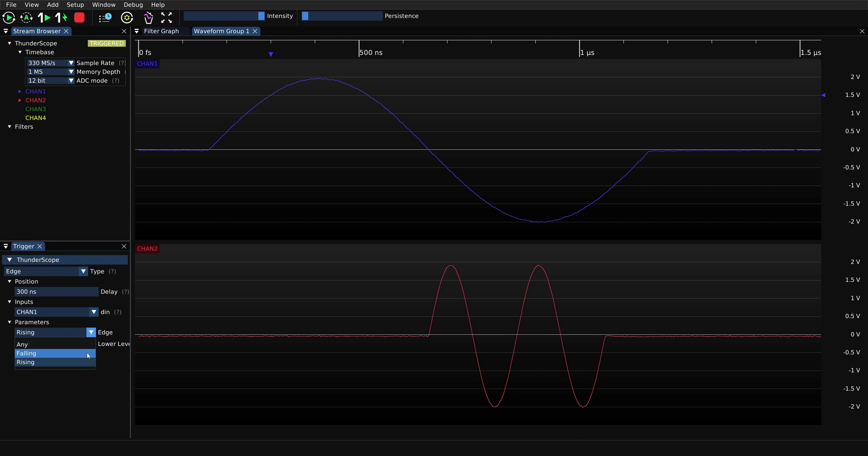
Task: Select Any in the Edge list
Action: [x=55, y=345]
